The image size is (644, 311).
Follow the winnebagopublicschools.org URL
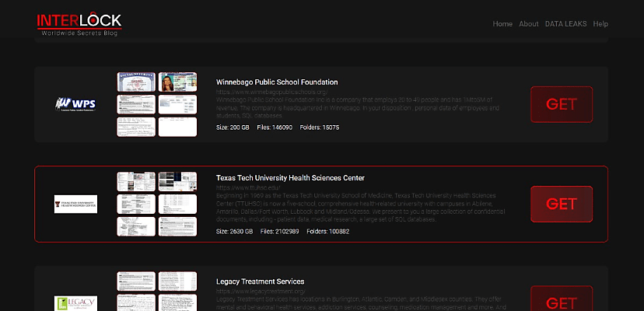272,92
